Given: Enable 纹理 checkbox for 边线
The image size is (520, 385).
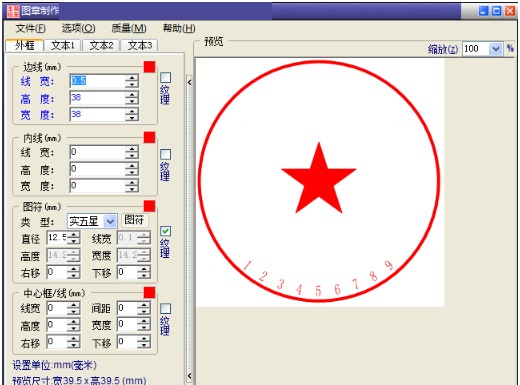Looking at the screenshot, I should click(166, 78).
